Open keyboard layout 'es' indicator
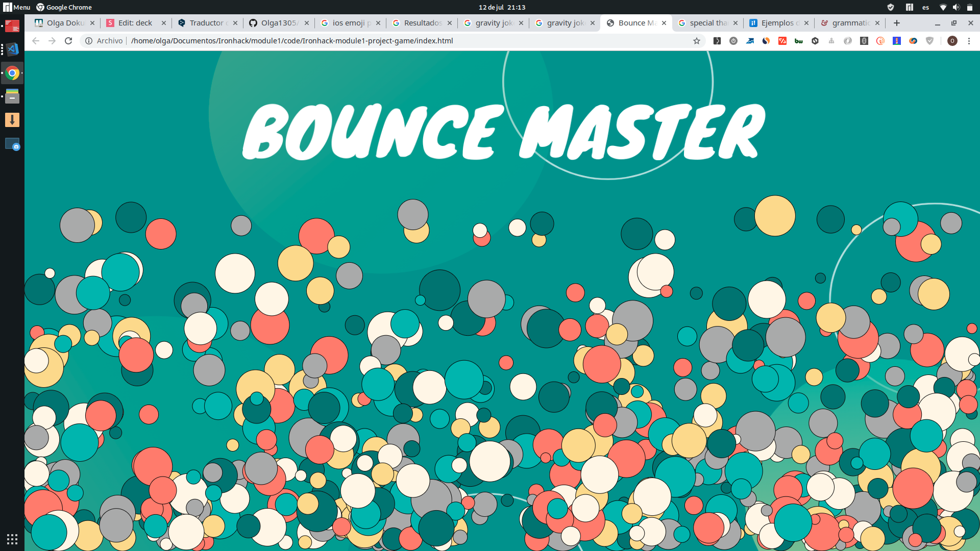Screen dimensions: 980x551 click(x=925, y=7)
